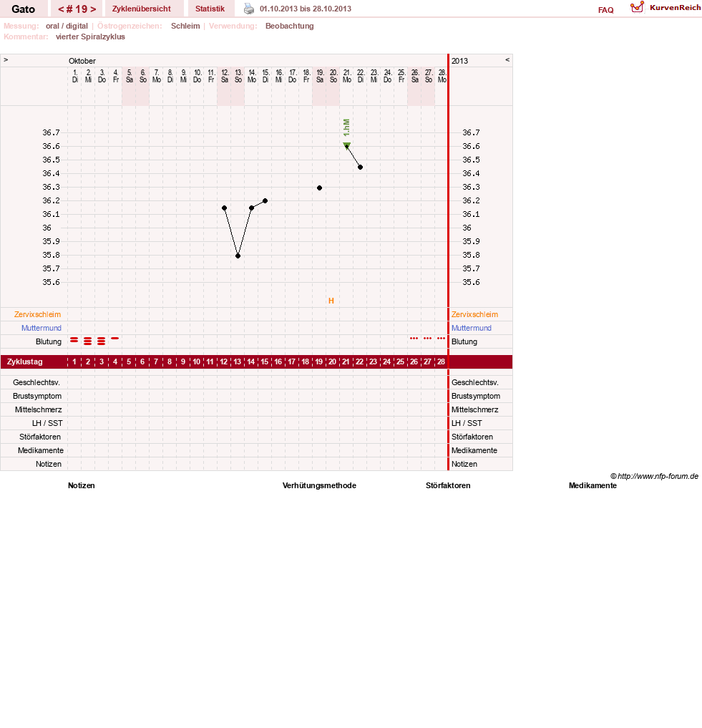Click the left Störfaktoren row label

tap(40, 437)
